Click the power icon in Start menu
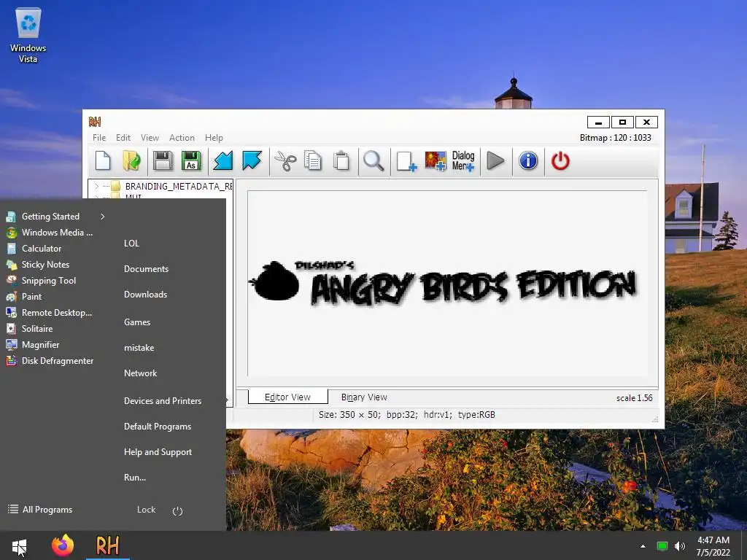Viewport: 747px width, 560px height. (177, 511)
